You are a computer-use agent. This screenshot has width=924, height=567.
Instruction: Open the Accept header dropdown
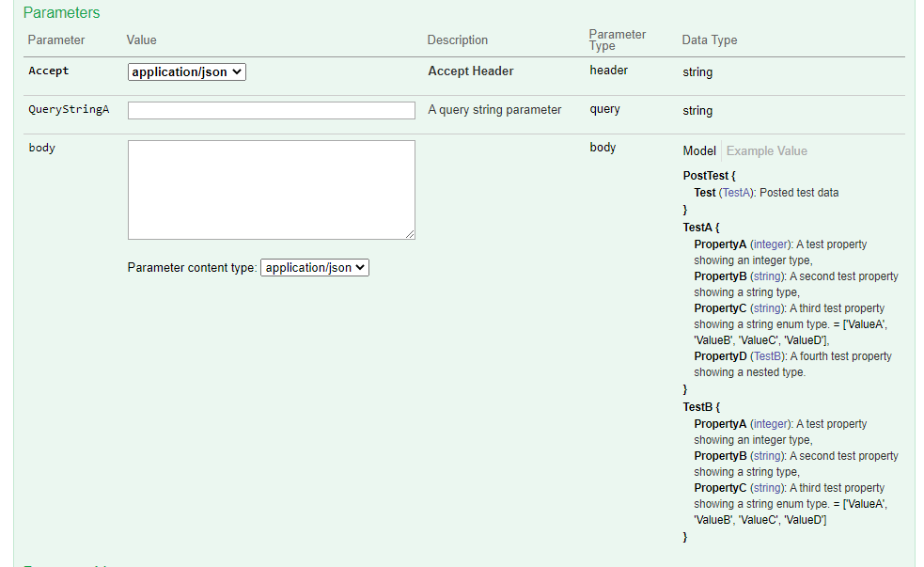186,71
